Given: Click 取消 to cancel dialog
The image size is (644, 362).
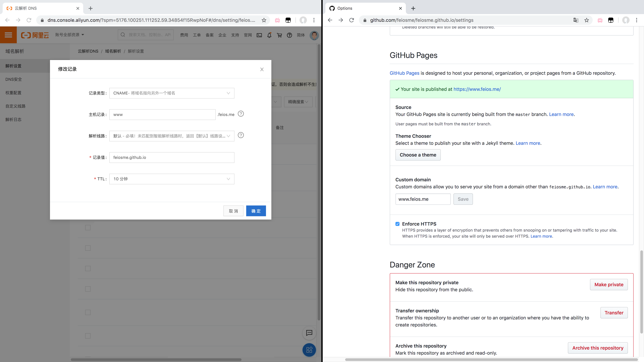Looking at the screenshot, I should (x=233, y=211).
